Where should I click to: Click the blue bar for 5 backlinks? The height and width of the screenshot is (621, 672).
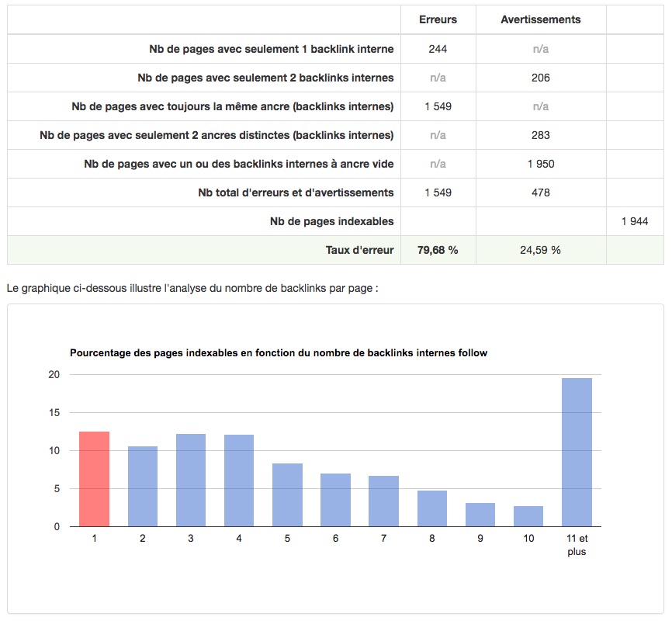287,495
